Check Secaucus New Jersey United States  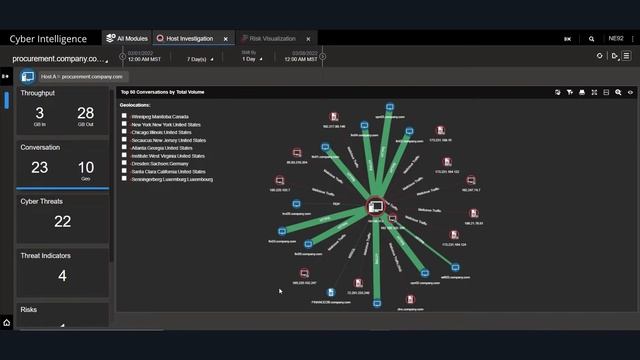124,140
